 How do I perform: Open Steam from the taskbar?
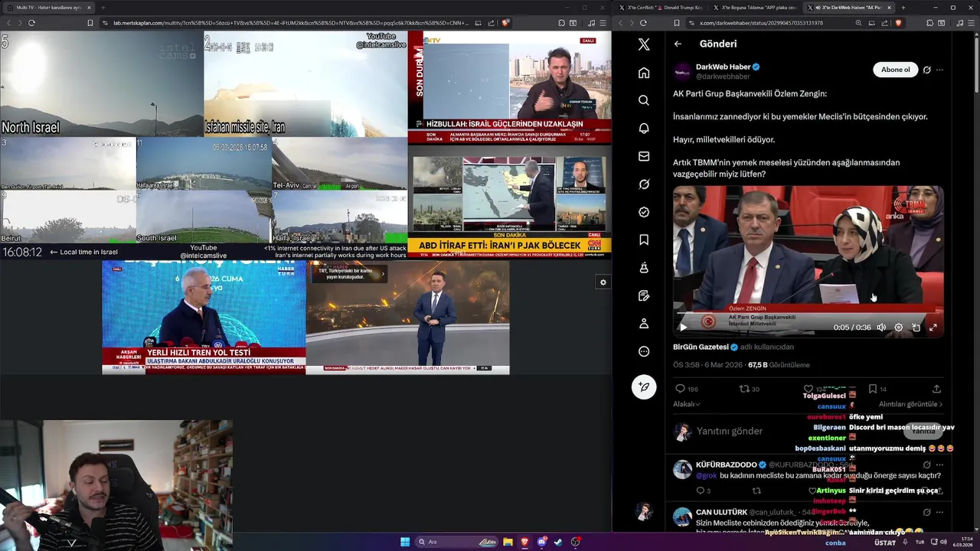point(558,542)
